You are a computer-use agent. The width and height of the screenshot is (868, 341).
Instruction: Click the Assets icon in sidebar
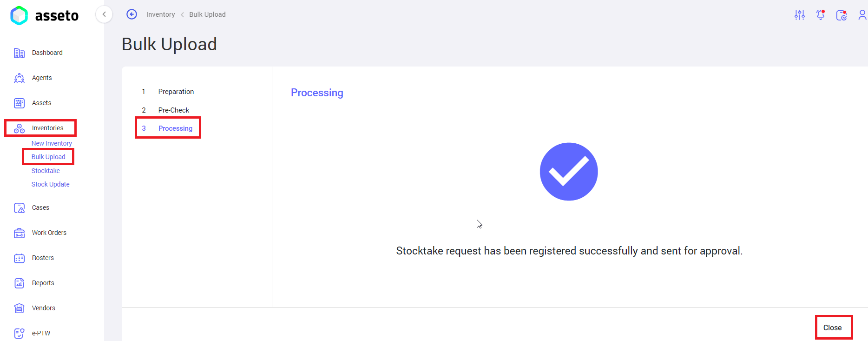pos(19,103)
